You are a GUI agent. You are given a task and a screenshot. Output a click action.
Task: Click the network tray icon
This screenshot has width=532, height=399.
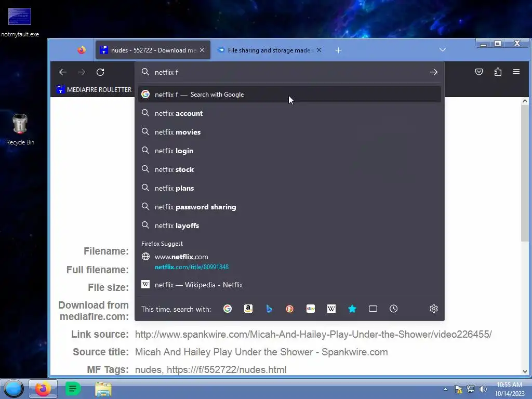(x=471, y=389)
